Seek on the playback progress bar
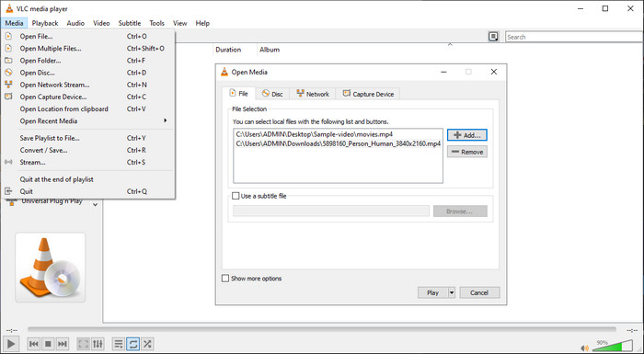This screenshot has width=644, height=354. (322, 329)
